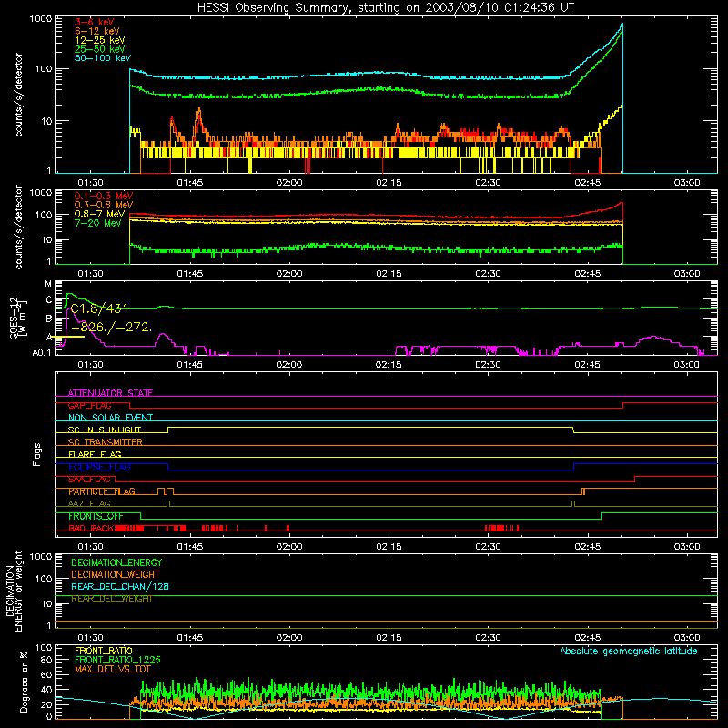Select the NON_SOLAR_EVENT flag label

point(110,418)
